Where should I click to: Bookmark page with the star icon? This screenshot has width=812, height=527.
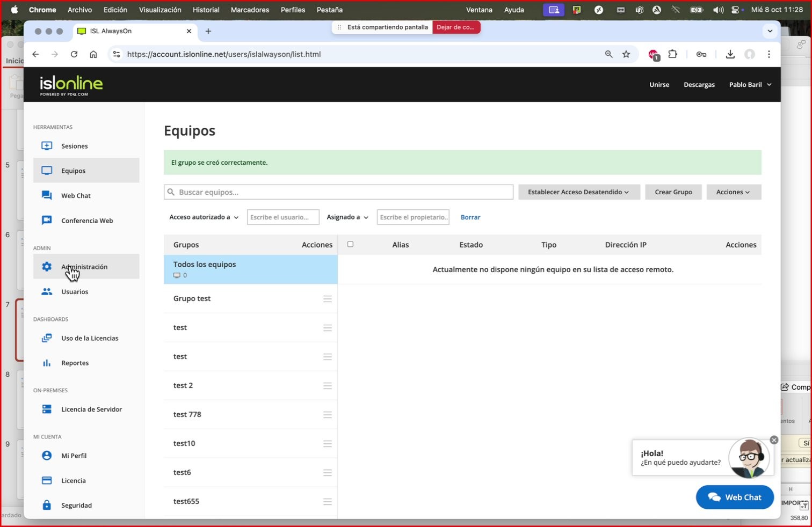pyautogui.click(x=626, y=54)
